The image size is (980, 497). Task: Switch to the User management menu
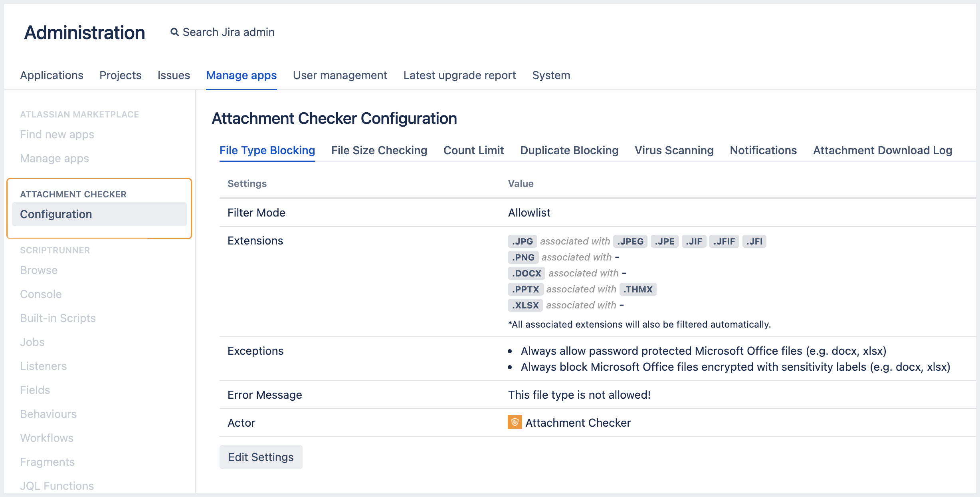click(x=340, y=75)
